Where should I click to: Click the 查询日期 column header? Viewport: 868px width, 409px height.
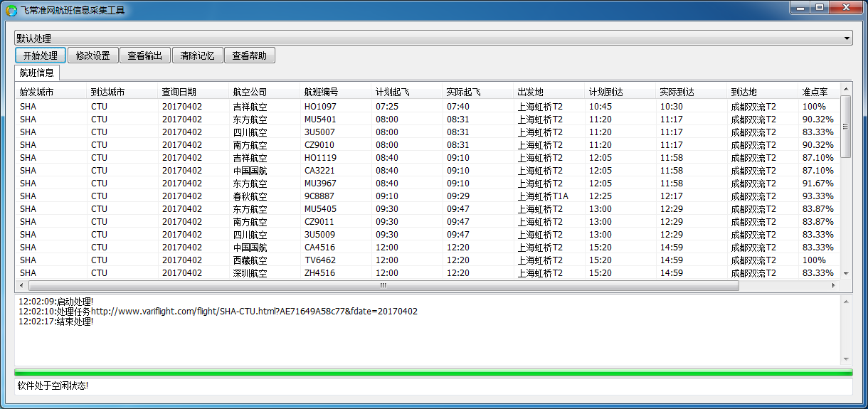coord(194,92)
